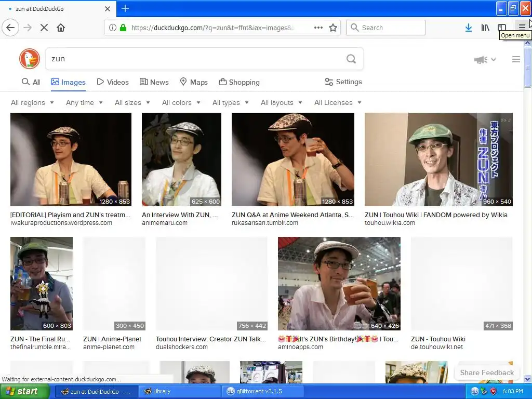The image size is (532, 399).
Task: Open the 600 × 803 thumbnail
Action: pyautogui.click(x=42, y=284)
